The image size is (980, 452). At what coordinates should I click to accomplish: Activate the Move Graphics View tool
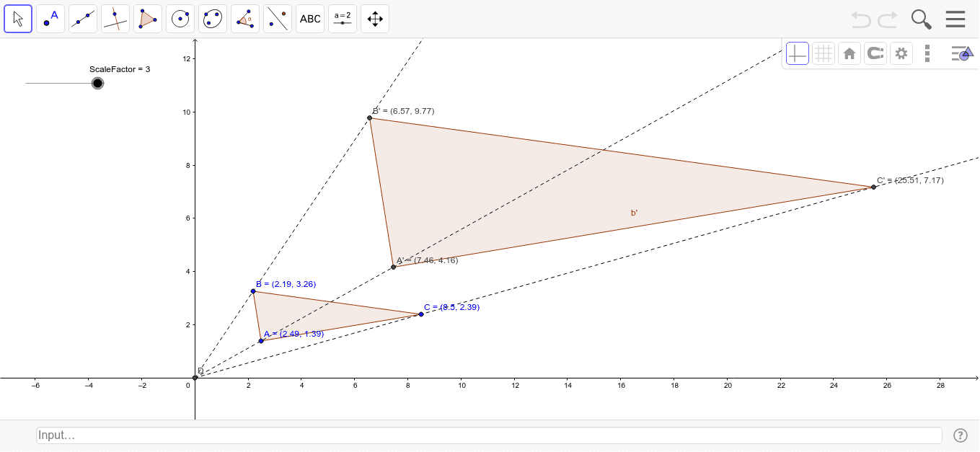click(374, 18)
